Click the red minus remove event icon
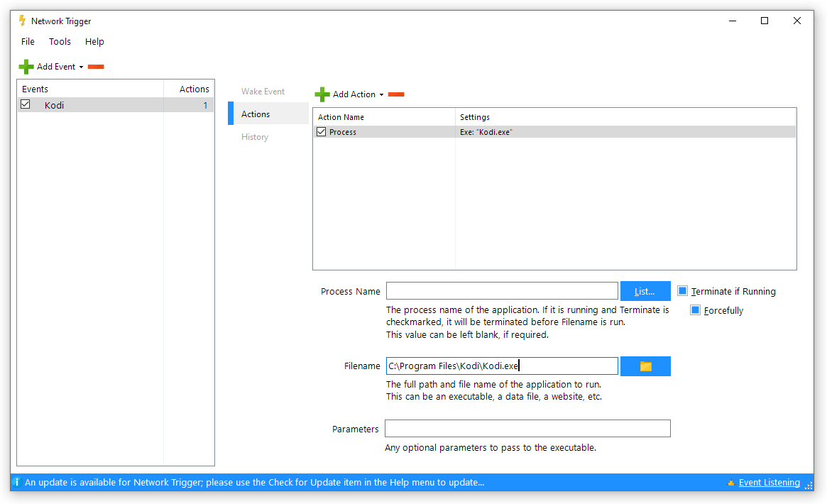827x504 pixels. (x=96, y=67)
